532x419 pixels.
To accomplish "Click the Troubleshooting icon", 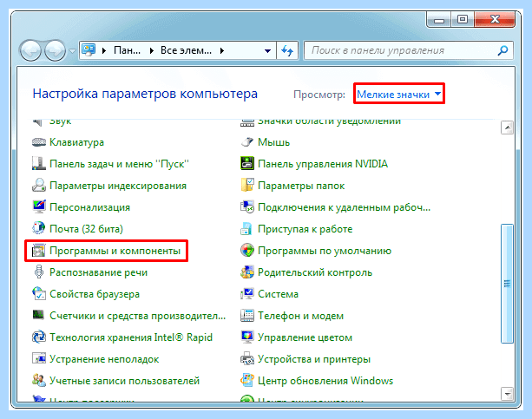I will tap(39, 358).
